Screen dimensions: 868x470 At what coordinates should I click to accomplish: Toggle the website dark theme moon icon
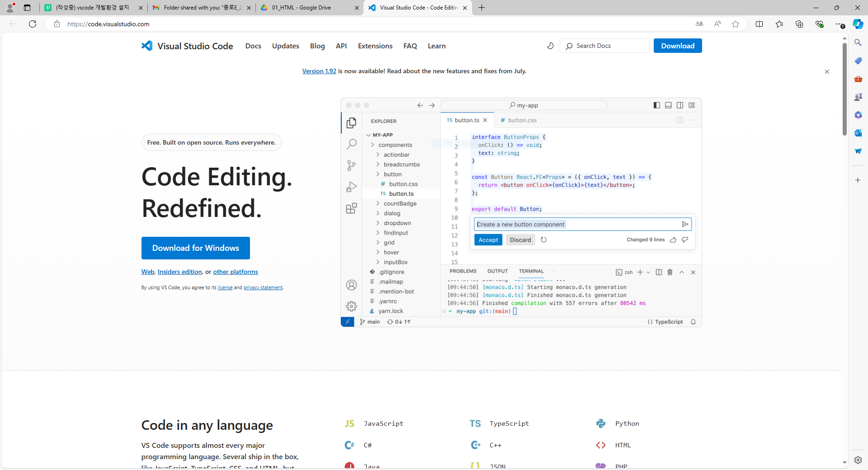tap(550, 46)
